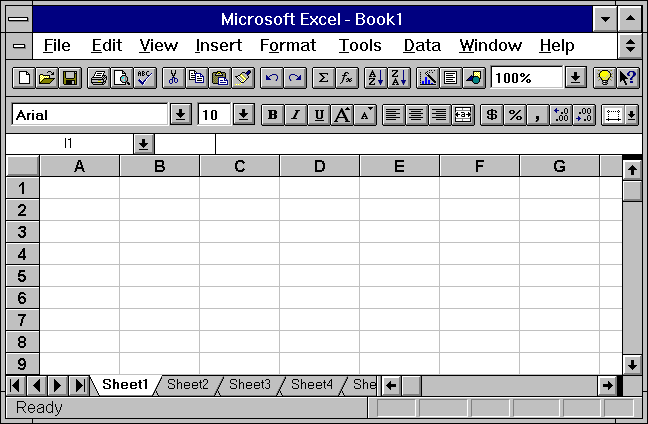Show the Drawing toolbar shapes icon

[474, 78]
